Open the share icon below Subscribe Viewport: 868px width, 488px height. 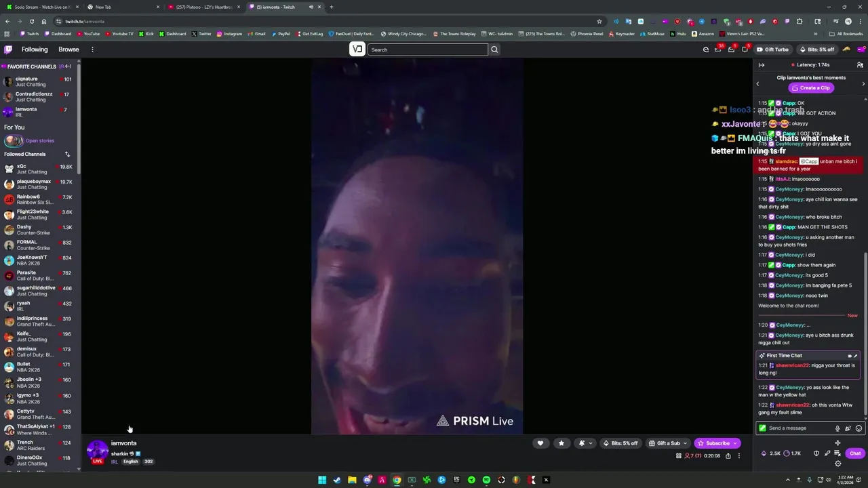point(728,456)
